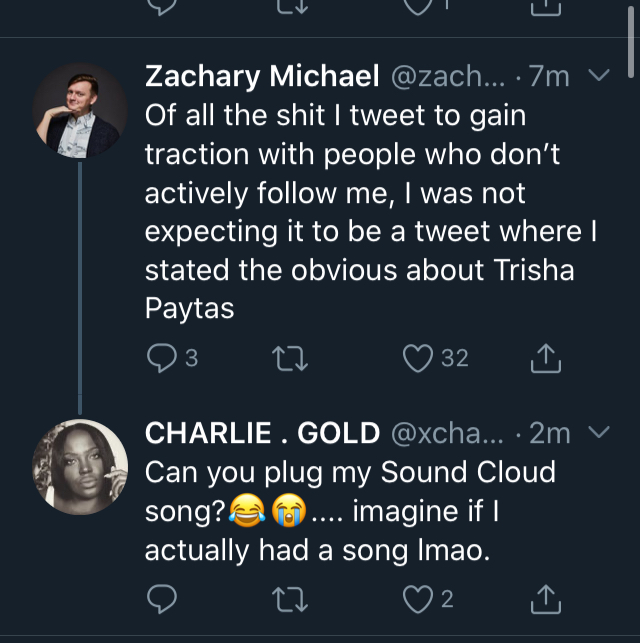Like the partially visible top tweet
The image size is (640, 643).
(418, 6)
